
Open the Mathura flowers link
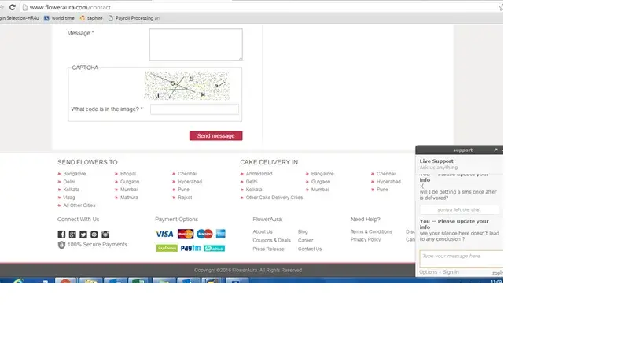click(130, 198)
